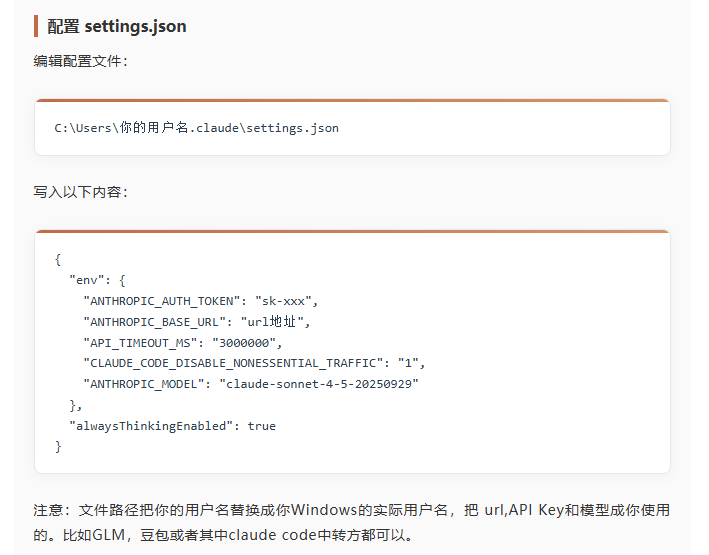Image resolution: width=709 pixels, height=555 pixels.
Task: Click the opening curly brace of the JSON
Action: click(x=58, y=258)
